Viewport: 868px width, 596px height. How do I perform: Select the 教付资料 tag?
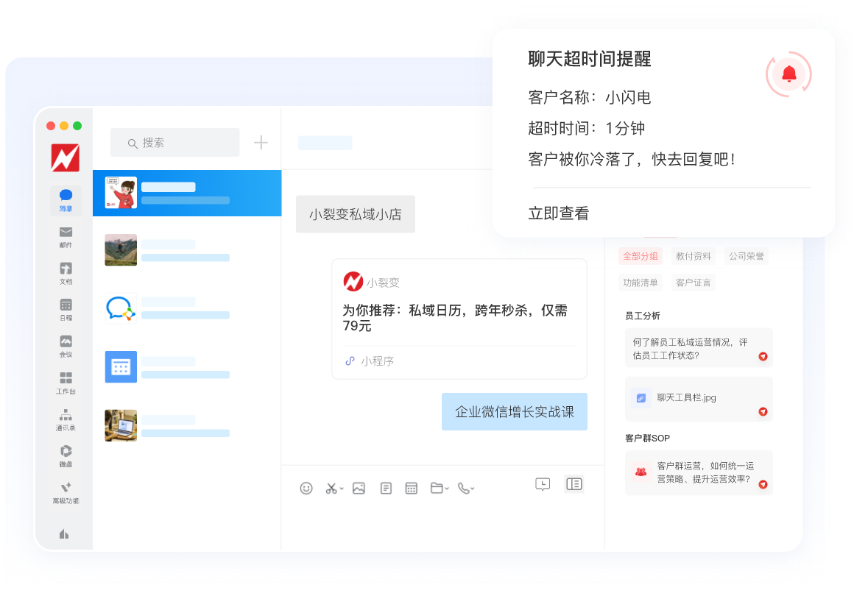[x=693, y=256]
